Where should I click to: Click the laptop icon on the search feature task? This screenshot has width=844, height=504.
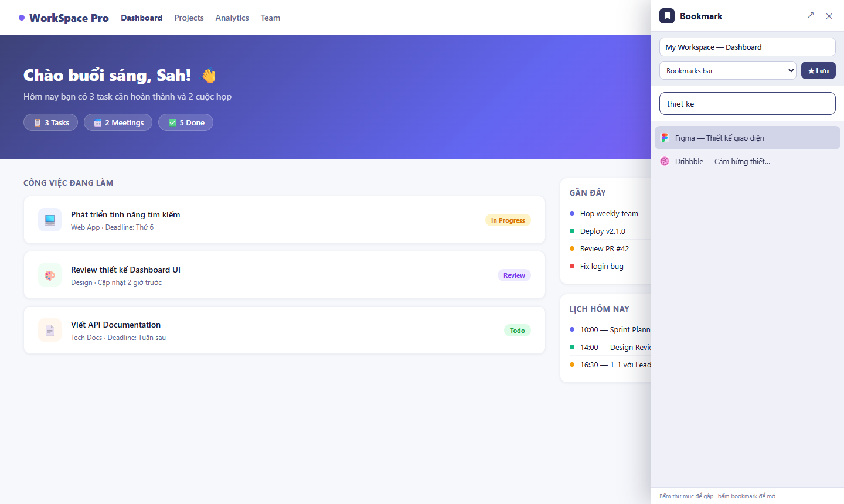click(50, 220)
